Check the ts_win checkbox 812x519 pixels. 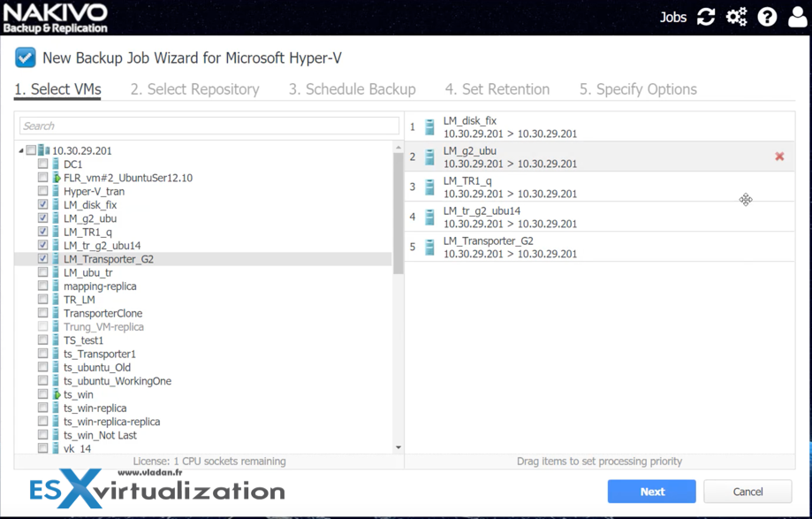[x=43, y=394]
